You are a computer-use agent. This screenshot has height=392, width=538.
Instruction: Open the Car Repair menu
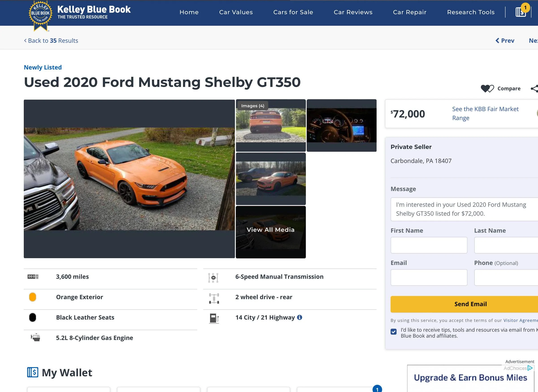[410, 12]
